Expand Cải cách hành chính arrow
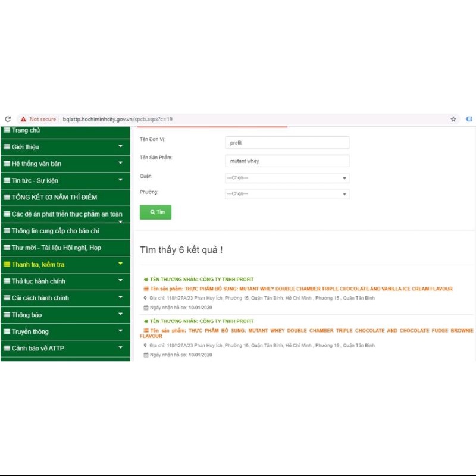 121,297
